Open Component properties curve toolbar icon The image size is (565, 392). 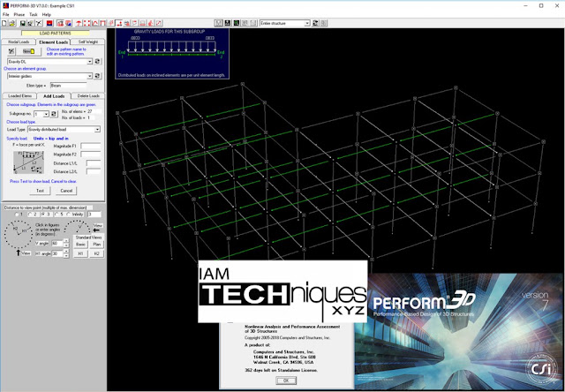[x=95, y=23]
